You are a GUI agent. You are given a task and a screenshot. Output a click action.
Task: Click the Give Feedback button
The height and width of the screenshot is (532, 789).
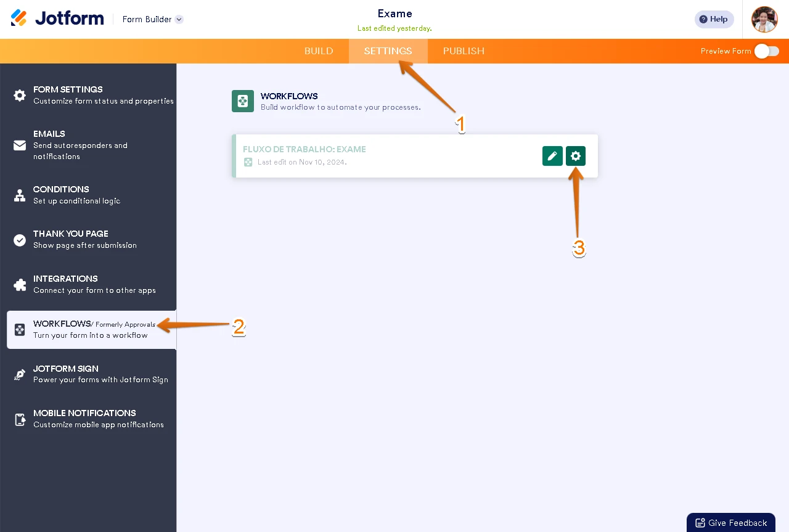click(x=730, y=522)
